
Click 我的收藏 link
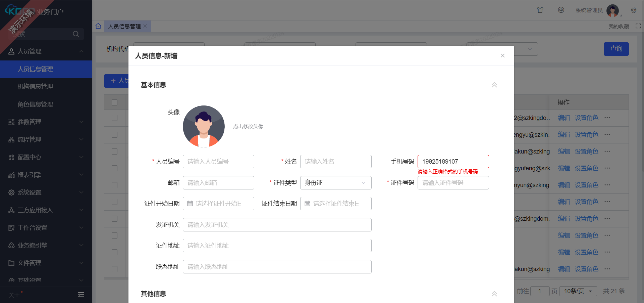tap(619, 26)
